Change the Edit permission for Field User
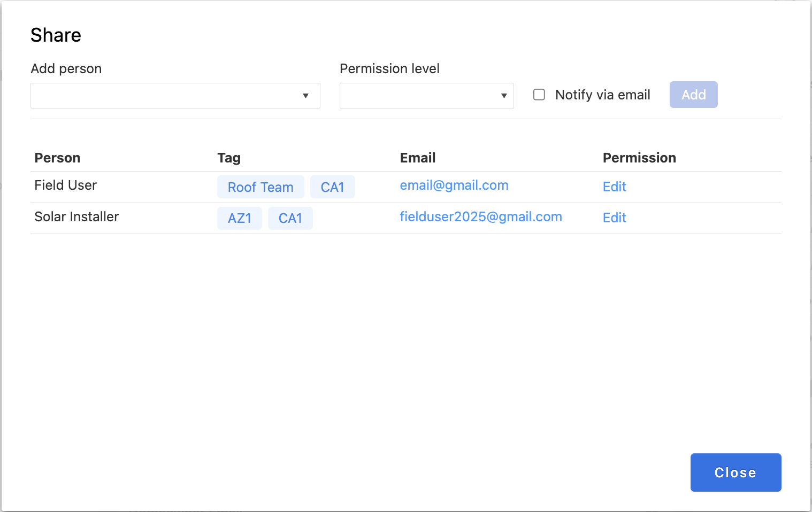This screenshot has height=512, width=812. point(614,187)
